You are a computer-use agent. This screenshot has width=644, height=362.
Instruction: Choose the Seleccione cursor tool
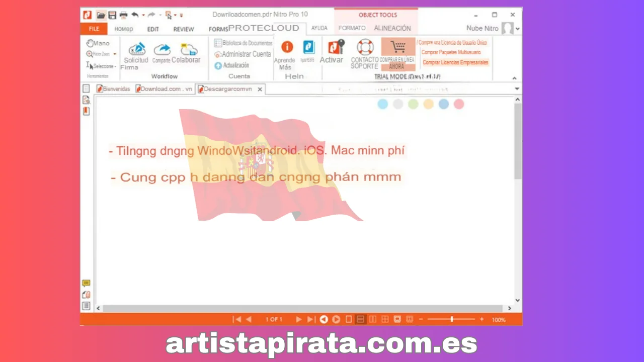(x=101, y=66)
